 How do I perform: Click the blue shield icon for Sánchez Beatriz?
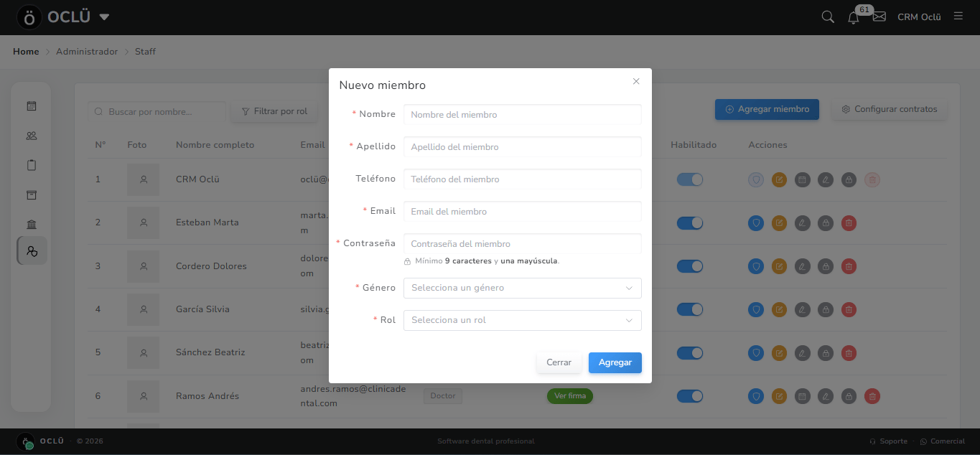(x=755, y=353)
